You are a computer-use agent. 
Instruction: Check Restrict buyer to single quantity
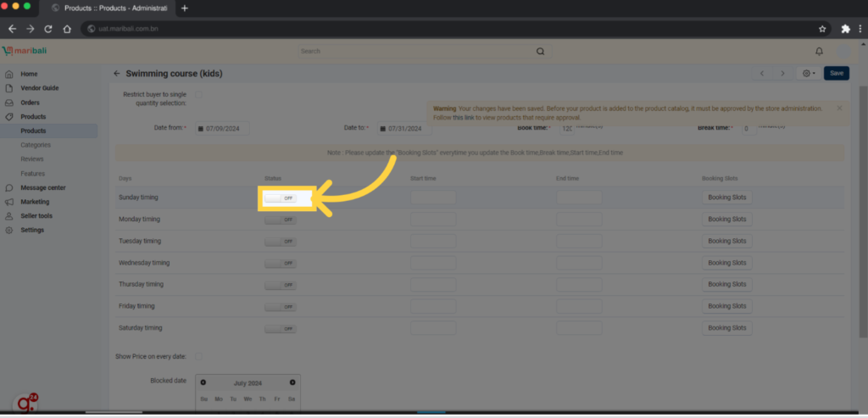199,95
